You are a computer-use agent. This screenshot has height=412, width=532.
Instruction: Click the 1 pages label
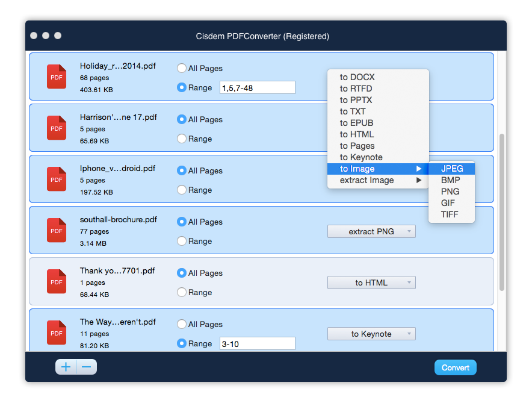tap(92, 283)
